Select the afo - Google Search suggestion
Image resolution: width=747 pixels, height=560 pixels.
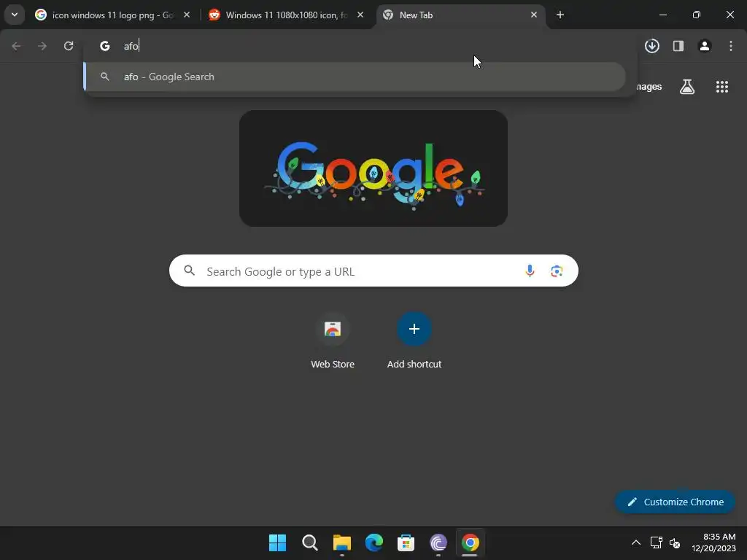(x=355, y=77)
